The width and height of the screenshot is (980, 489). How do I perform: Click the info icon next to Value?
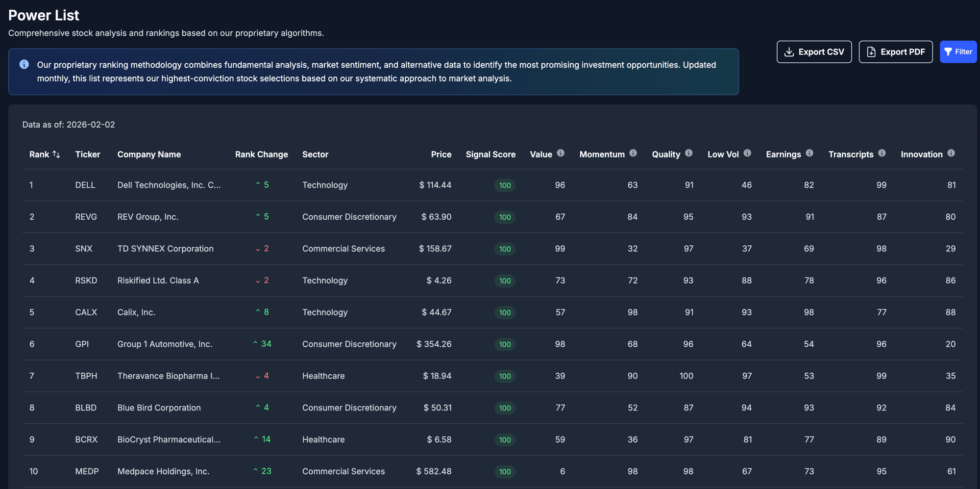pos(561,153)
